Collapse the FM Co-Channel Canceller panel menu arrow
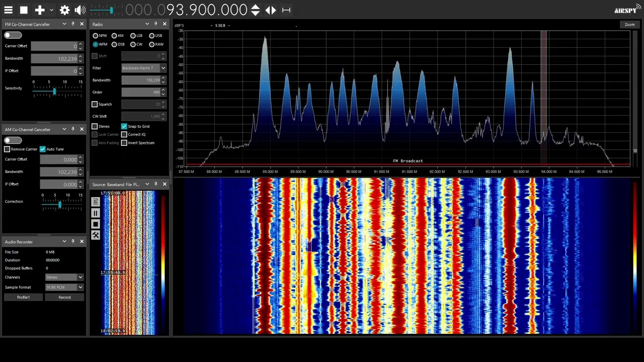Image resolution: width=644 pixels, height=362 pixels. 64,24
